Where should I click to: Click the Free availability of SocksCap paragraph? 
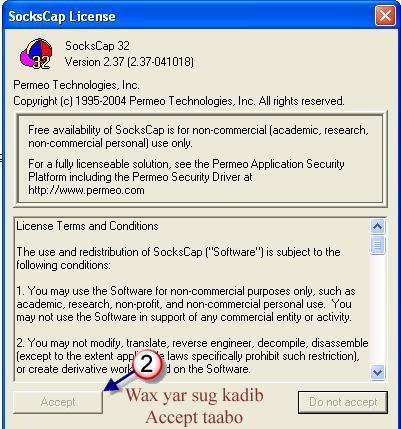[198, 136]
